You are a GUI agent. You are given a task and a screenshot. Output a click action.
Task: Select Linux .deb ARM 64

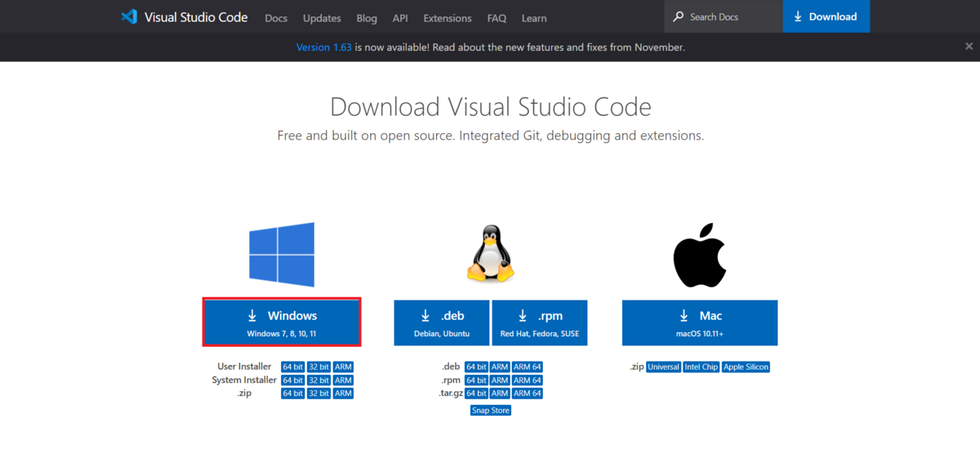[528, 367]
